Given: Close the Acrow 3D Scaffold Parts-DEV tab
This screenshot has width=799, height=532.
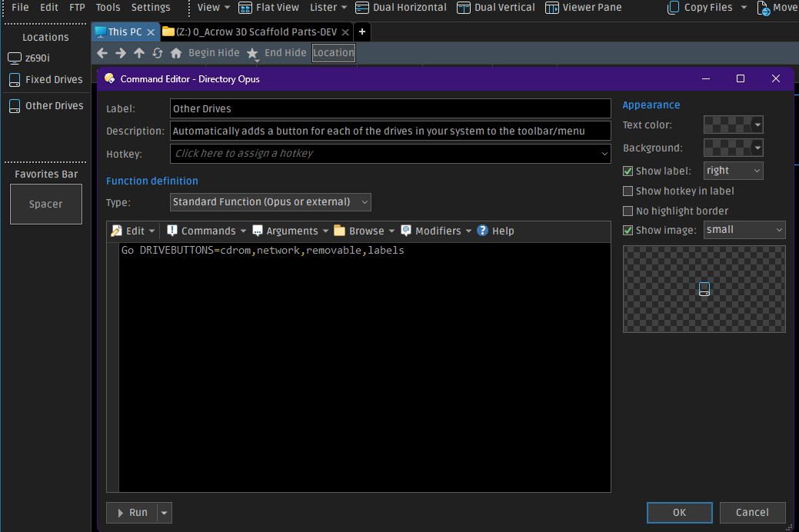Looking at the screenshot, I should tap(345, 32).
